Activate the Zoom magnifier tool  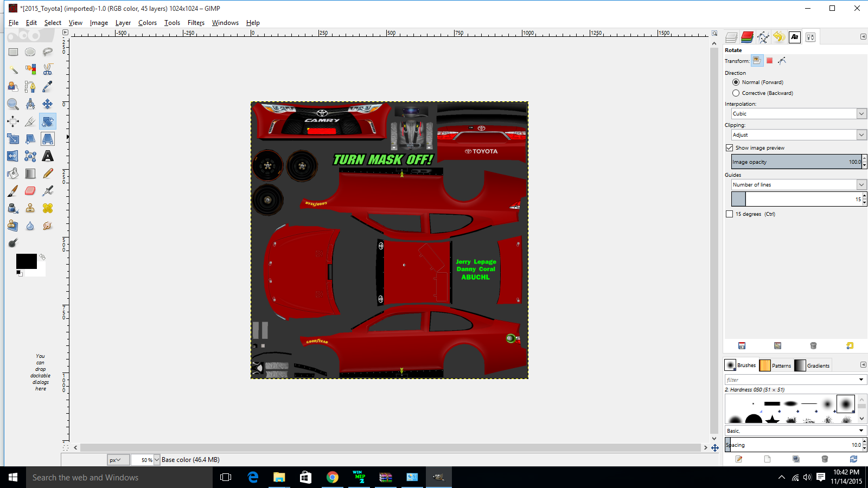13,104
